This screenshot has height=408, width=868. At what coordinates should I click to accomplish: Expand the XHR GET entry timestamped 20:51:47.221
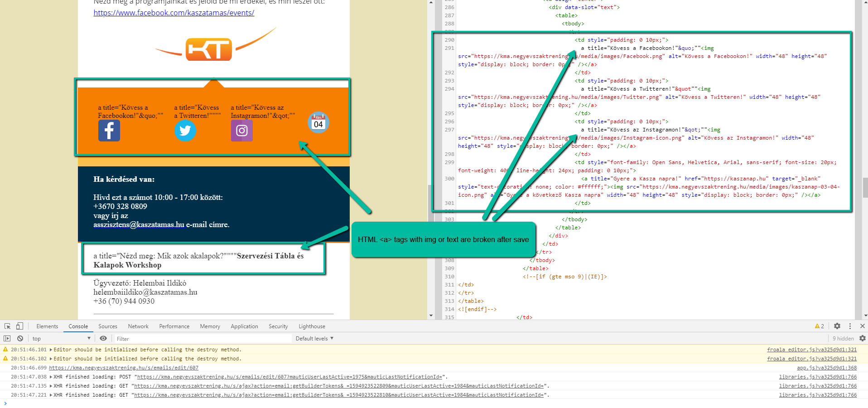[x=51, y=395]
